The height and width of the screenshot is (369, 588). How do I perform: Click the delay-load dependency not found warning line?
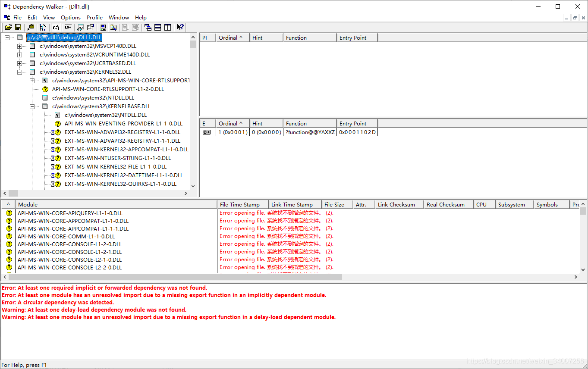[94, 310]
